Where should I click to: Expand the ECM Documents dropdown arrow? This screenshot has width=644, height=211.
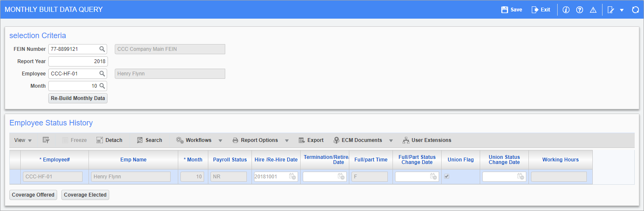point(391,141)
